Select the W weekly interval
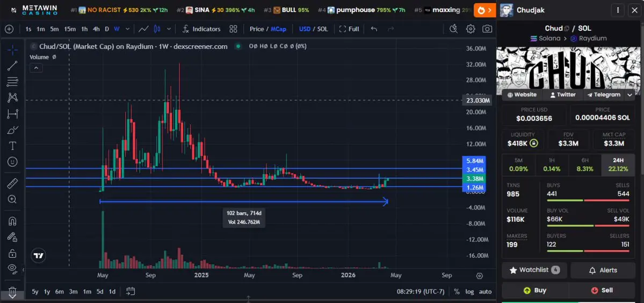This screenshot has width=644, height=303. pos(117,29)
